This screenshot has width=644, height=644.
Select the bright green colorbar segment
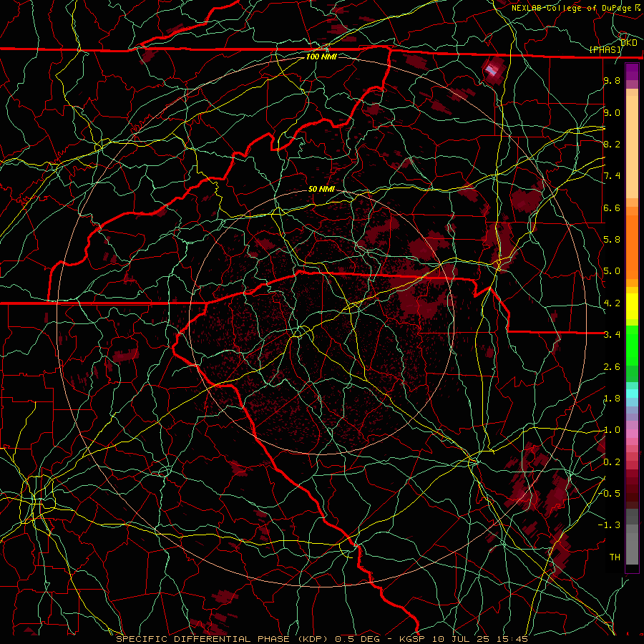[632, 345]
